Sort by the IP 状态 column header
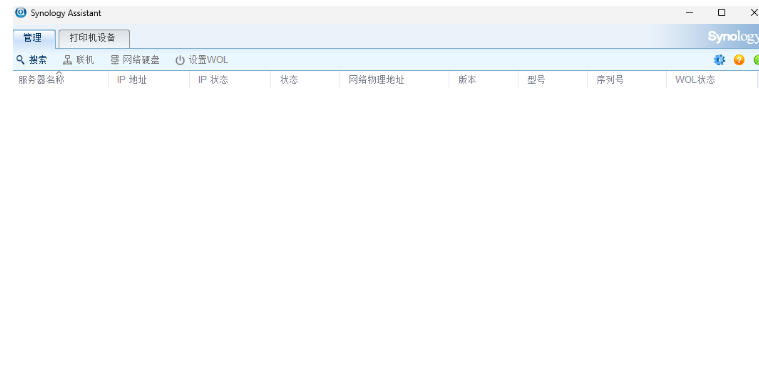The image size is (759, 390). point(230,80)
